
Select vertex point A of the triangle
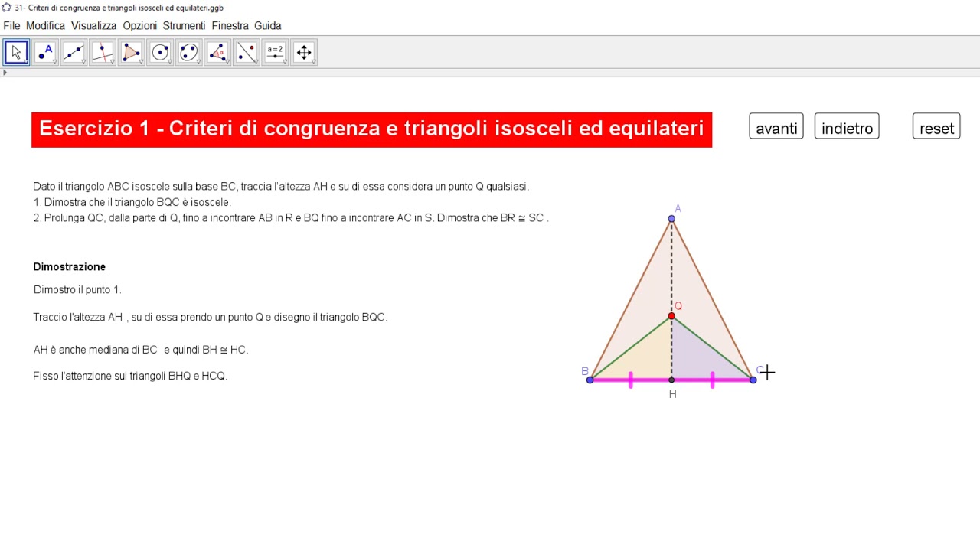(671, 219)
